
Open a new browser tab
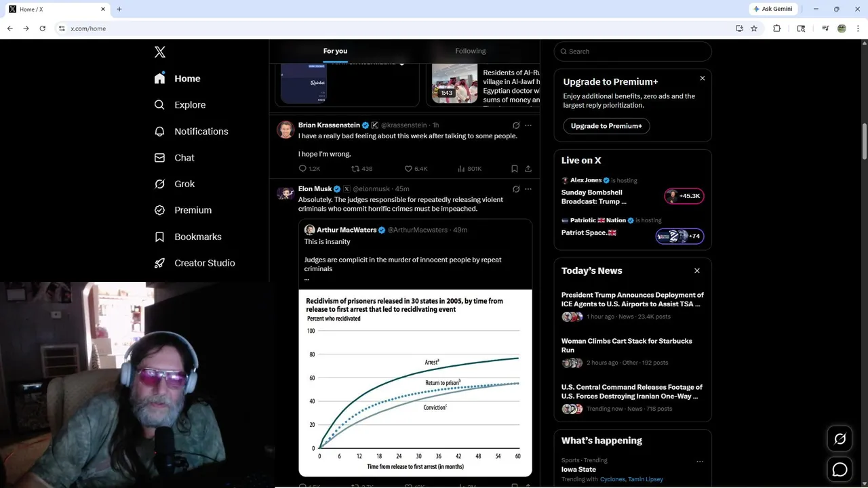pos(119,9)
